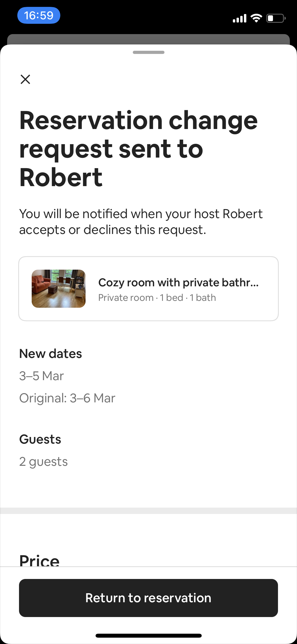297x644 pixels.
Task: Tap the Wi-Fi status icon
Action: point(256,18)
